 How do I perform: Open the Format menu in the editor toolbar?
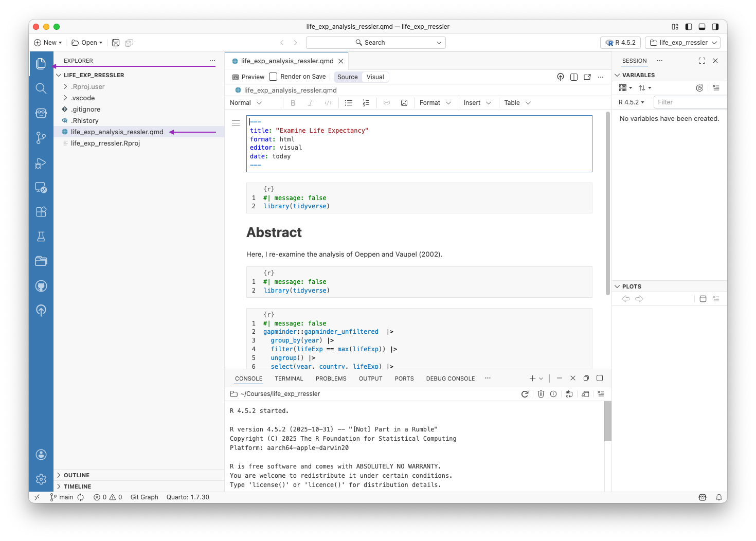(x=435, y=102)
